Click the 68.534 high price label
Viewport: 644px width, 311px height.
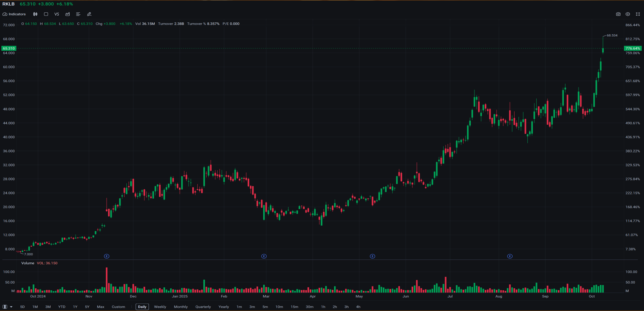tap(612, 35)
